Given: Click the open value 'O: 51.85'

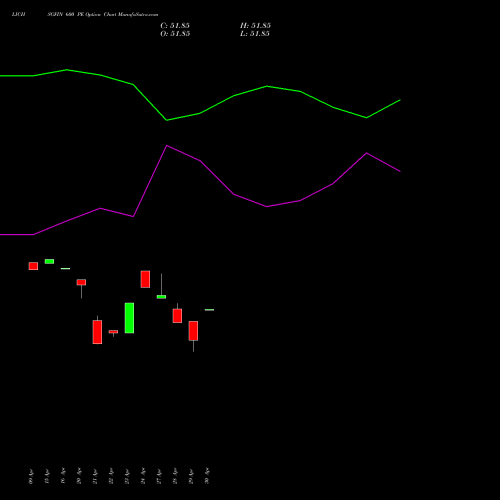Looking at the screenshot, I should click(x=175, y=34).
